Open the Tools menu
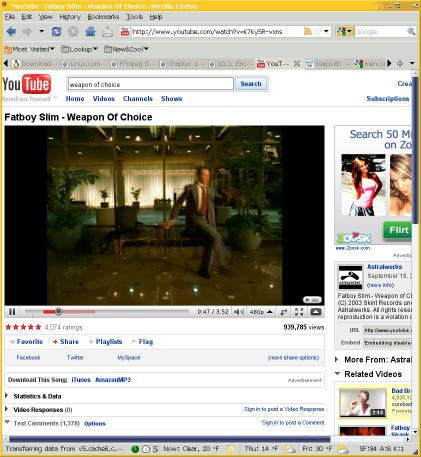The image size is (421, 457). pos(134,17)
